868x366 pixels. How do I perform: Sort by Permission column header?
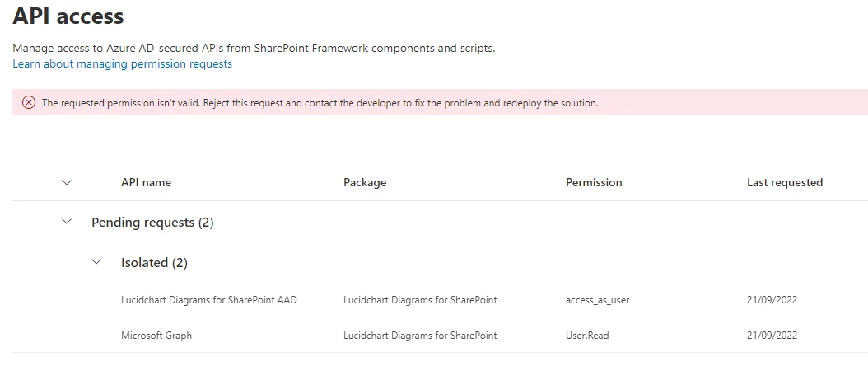[x=594, y=182]
